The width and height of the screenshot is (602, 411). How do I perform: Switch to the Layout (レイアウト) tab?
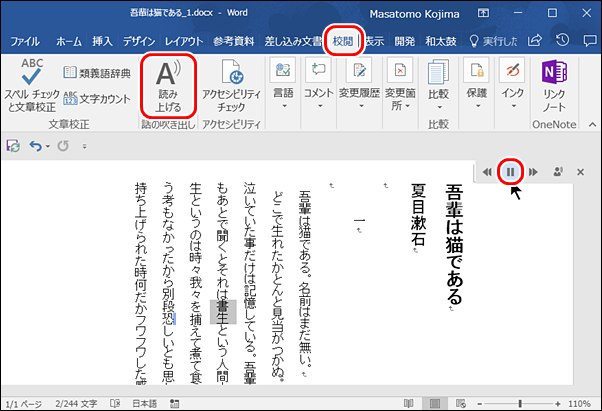[184, 41]
